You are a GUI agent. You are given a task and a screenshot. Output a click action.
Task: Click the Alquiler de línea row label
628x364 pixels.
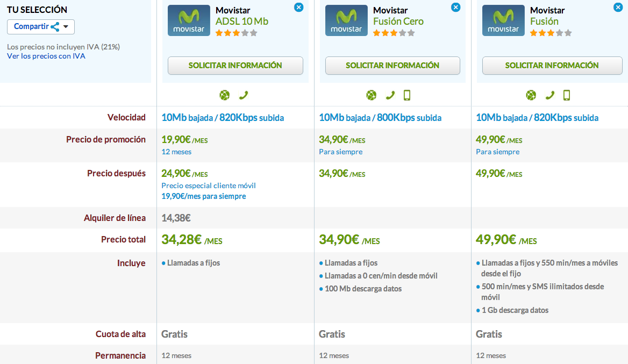[115, 218]
